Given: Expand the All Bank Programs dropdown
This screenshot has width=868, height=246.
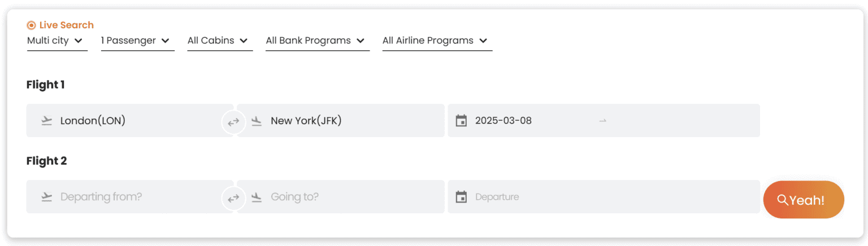Looking at the screenshot, I should pos(316,41).
